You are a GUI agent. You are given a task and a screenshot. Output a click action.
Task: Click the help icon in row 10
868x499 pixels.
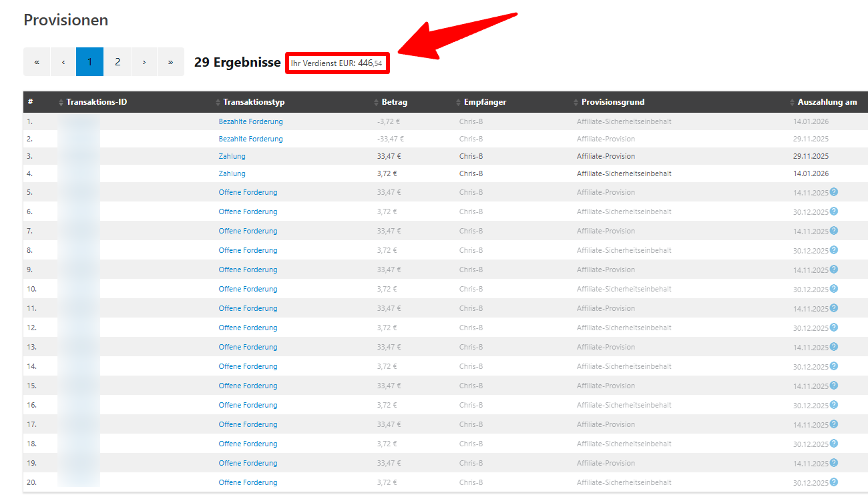coord(833,289)
